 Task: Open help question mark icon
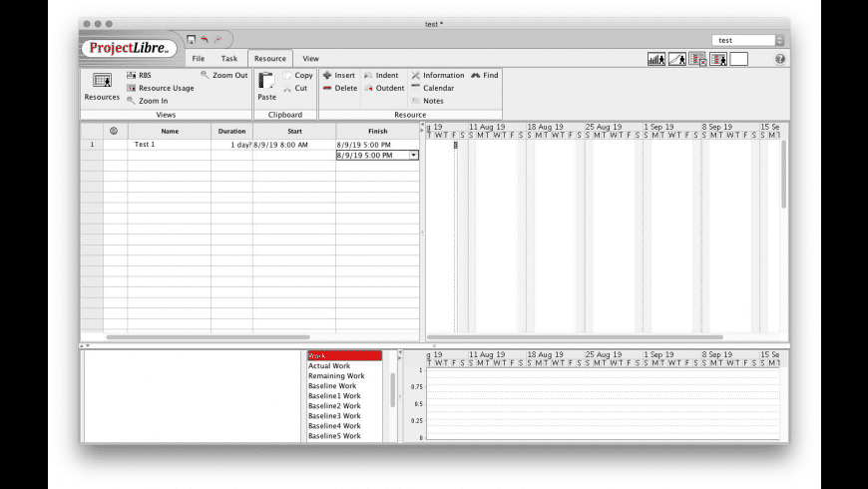pos(780,59)
